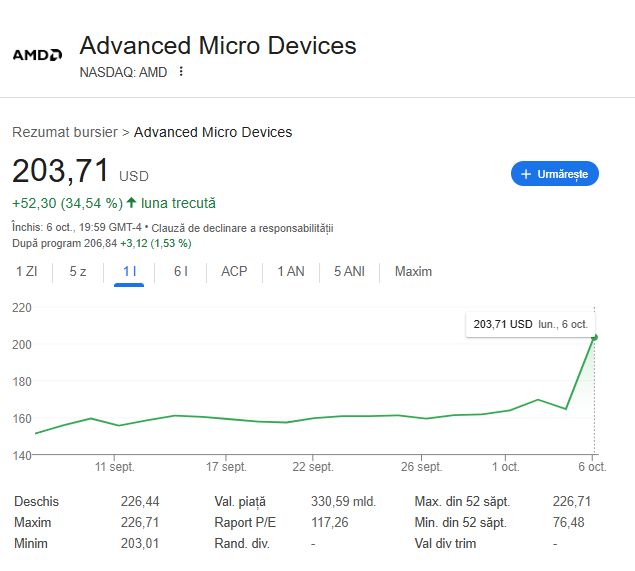Click the Raport P/E value 117,26

pos(331,522)
